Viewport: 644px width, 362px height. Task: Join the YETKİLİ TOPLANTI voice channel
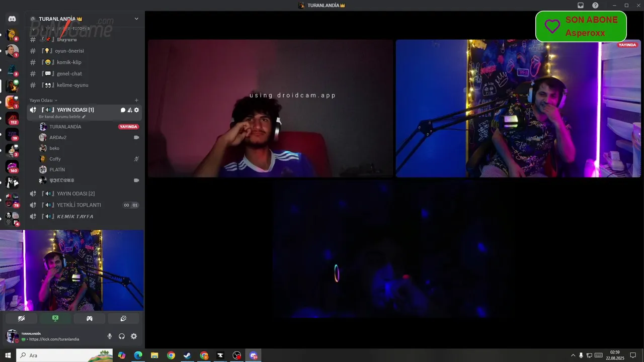[x=85, y=205]
